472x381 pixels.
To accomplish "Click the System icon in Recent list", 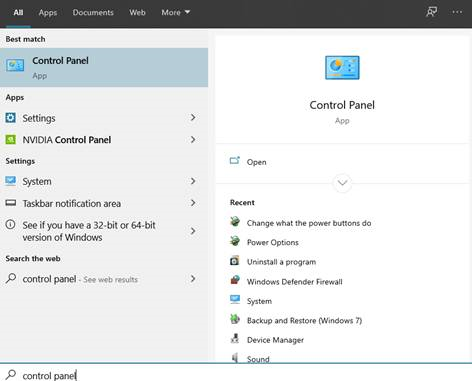I will tap(235, 300).
